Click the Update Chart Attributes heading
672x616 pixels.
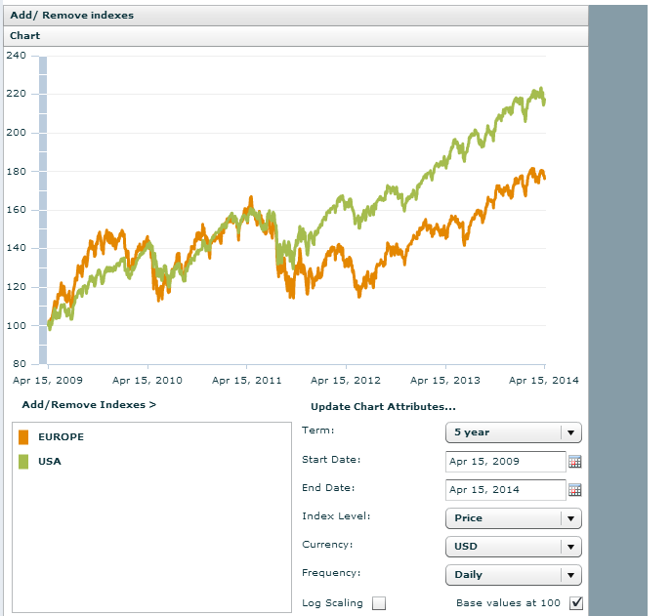[383, 407]
